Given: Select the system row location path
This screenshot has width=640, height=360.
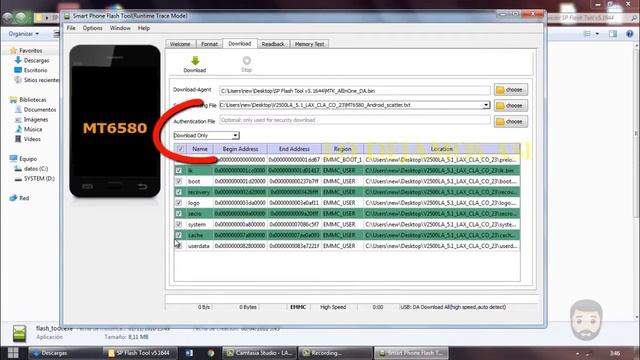Looking at the screenshot, I should point(441,224).
